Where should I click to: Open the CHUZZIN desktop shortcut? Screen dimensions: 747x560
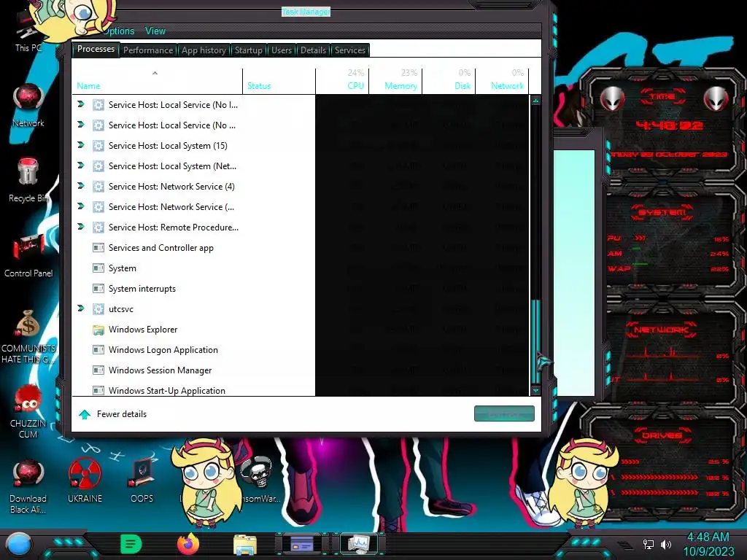pyautogui.click(x=28, y=411)
